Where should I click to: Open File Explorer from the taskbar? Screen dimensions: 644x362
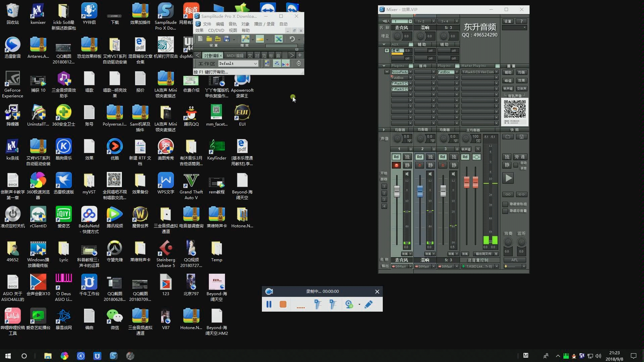click(x=48, y=356)
